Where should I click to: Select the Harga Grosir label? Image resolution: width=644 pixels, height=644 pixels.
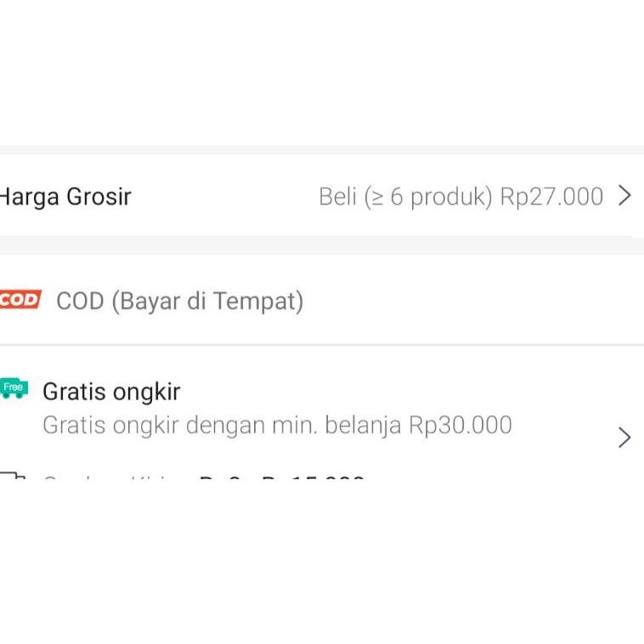pyautogui.click(x=65, y=196)
